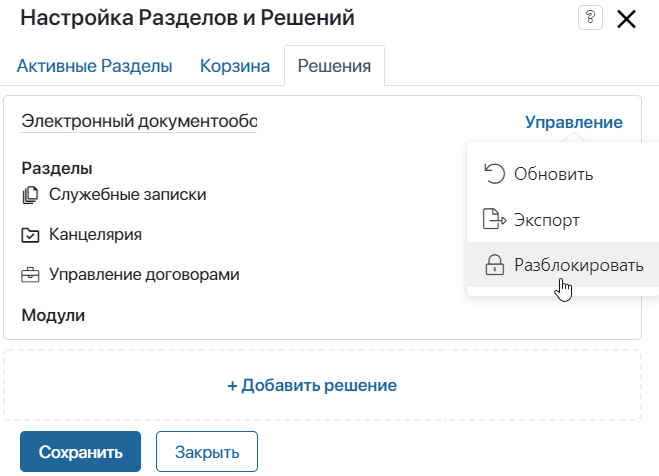Click the Закрыть button

coord(207,452)
